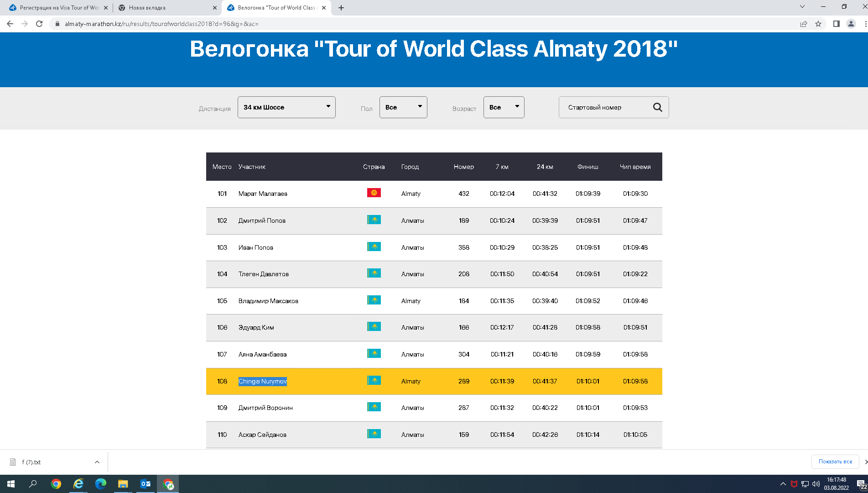This screenshot has width=868, height=493.
Task: Open Outlook from the taskbar
Action: (146, 484)
